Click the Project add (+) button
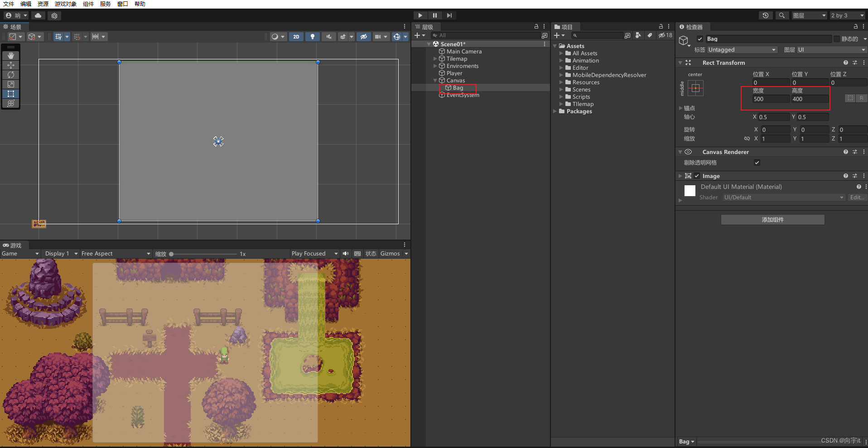 (x=559, y=35)
